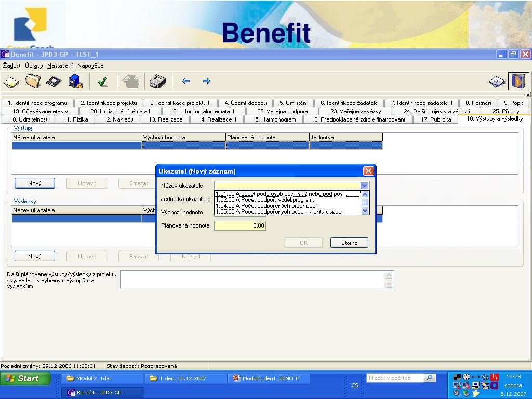Click the greyed-out finalize icon in toolbar
The width and height of the screenshot is (532, 399).
click(130, 82)
